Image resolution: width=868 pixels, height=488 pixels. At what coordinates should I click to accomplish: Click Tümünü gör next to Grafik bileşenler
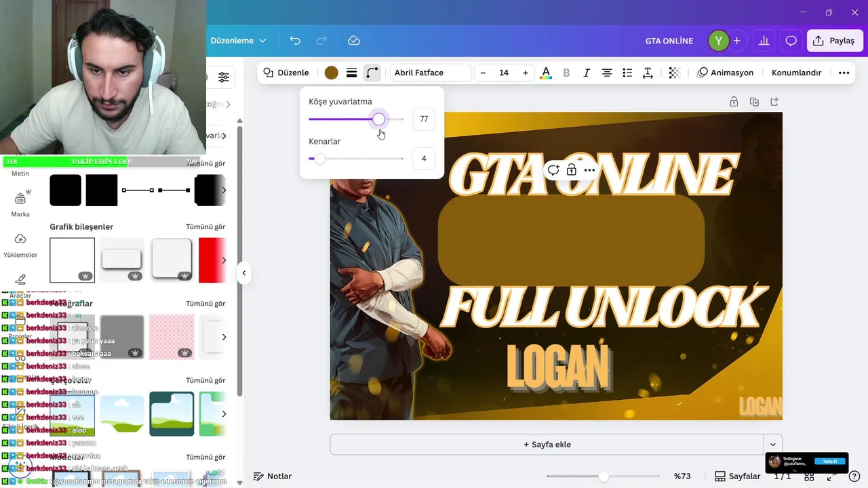[x=205, y=227]
